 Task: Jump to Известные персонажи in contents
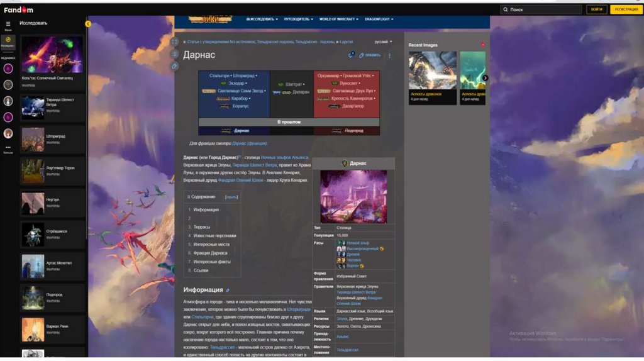214,236
